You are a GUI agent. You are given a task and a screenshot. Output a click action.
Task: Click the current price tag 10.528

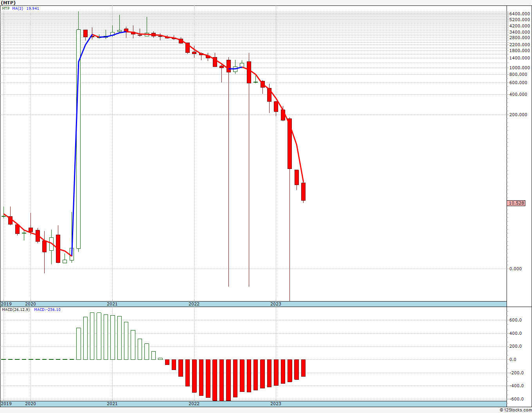pyautogui.click(x=516, y=203)
